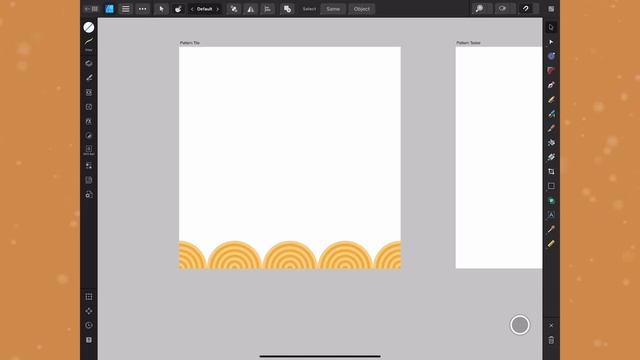Open the Brushes studio panel
The image size is (640, 360).
tap(89, 78)
